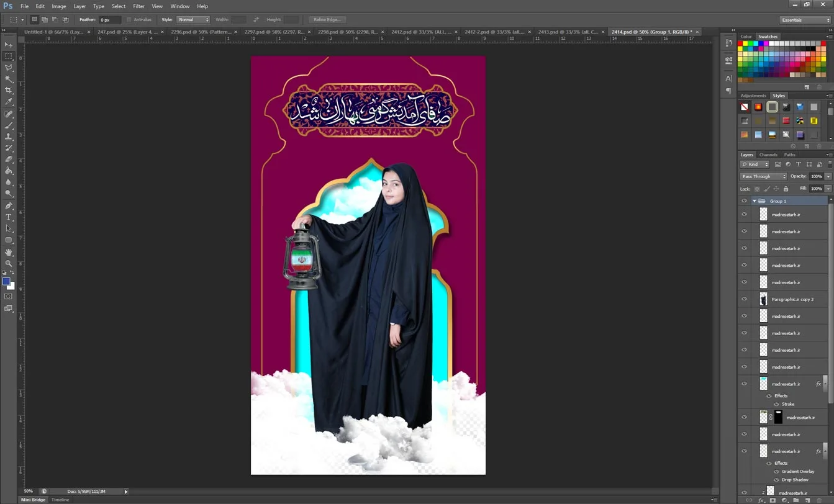The height and width of the screenshot is (504, 834).
Task: Open the Style Normal dropdown
Action: coord(193,20)
